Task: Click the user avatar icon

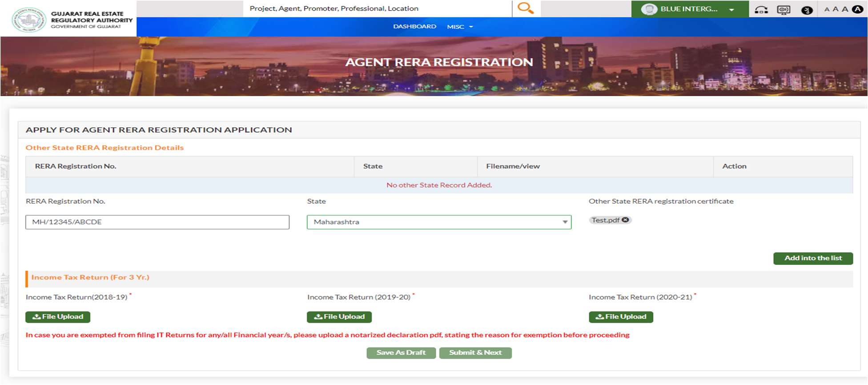Action: pyautogui.click(x=649, y=9)
